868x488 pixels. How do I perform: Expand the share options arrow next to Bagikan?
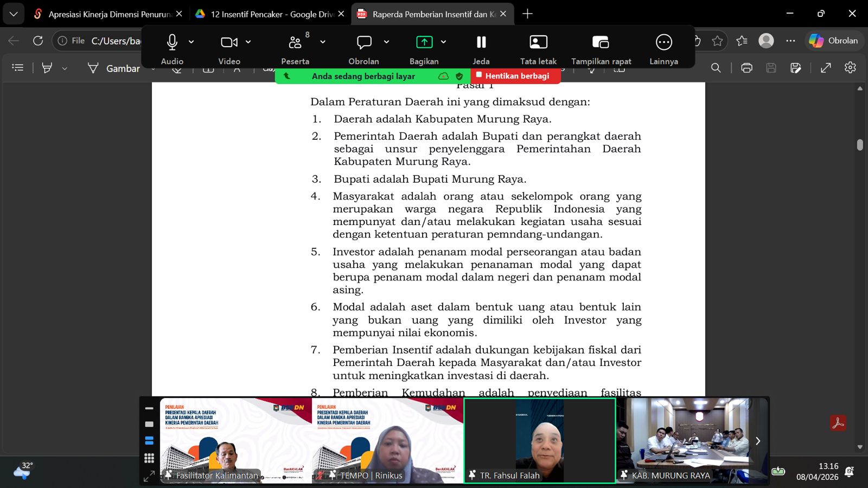coord(443,42)
